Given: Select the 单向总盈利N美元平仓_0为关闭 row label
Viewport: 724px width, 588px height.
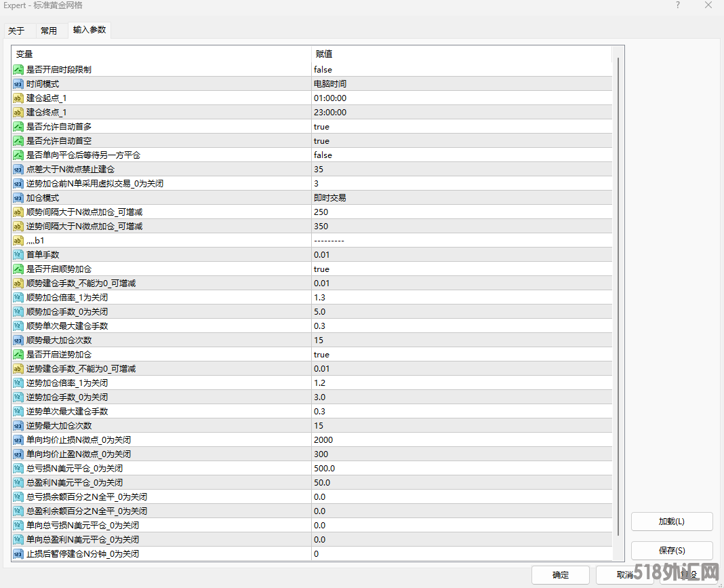Looking at the screenshot, I should (83, 539).
